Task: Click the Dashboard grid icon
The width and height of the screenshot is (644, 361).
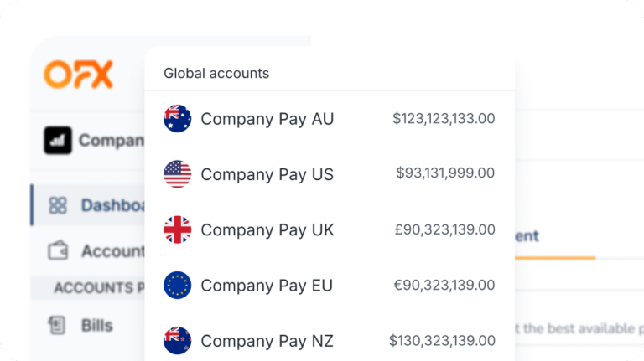Action: (x=58, y=205)
